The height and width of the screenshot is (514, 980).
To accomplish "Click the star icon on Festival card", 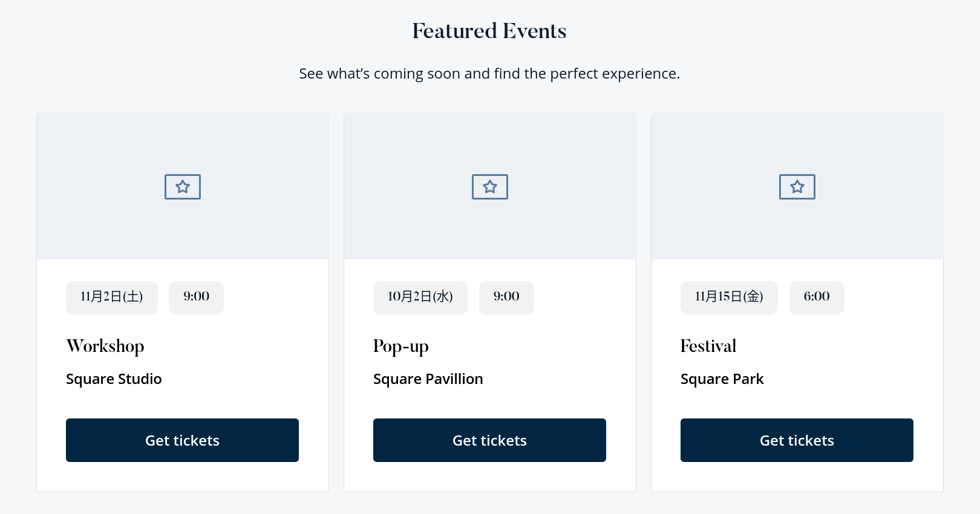I will tap(797, 187).
